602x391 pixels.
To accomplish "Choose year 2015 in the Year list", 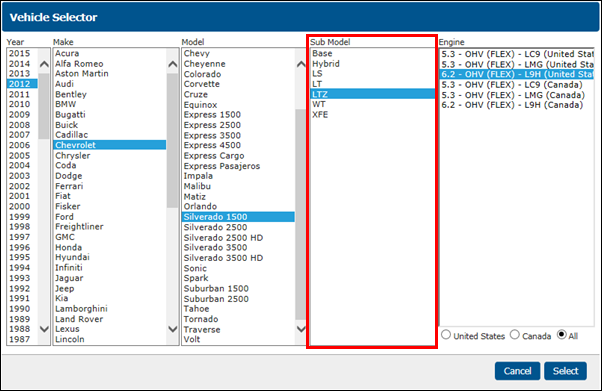I will (x=22, y=53).
